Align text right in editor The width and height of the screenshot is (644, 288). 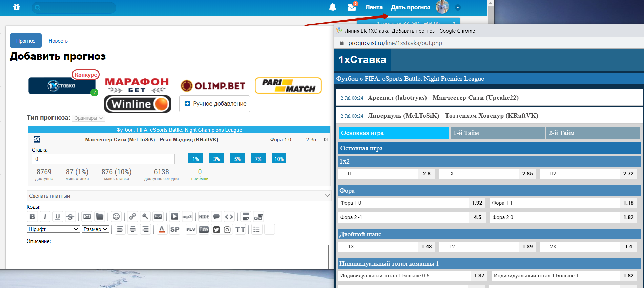pyautogui.click(x=146, y=229)
